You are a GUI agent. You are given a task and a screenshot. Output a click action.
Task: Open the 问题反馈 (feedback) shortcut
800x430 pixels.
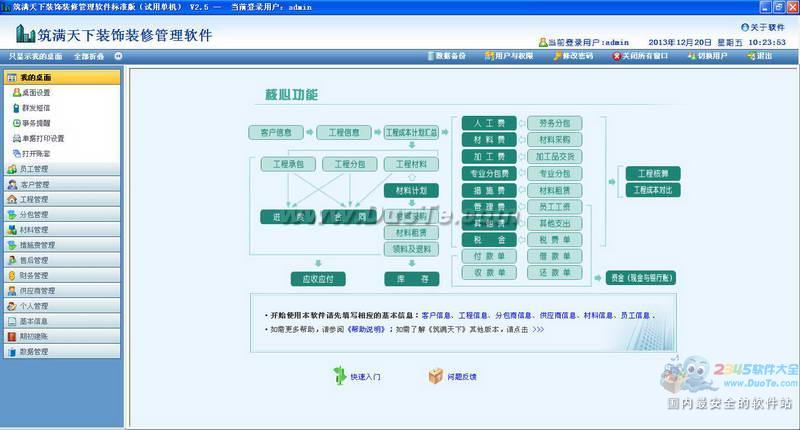click(453, 376)
